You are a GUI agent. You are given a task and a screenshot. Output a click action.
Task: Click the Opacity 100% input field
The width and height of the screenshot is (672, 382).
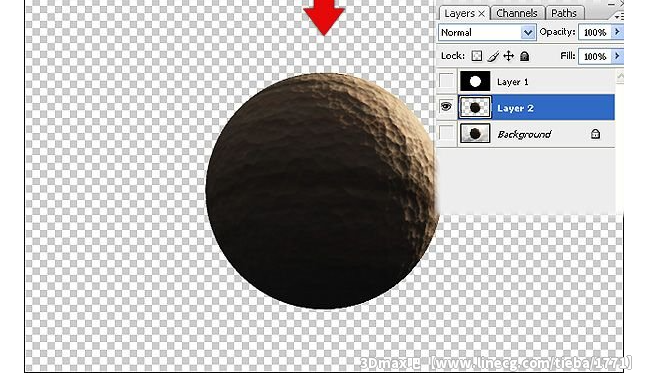tap(595, 32)
